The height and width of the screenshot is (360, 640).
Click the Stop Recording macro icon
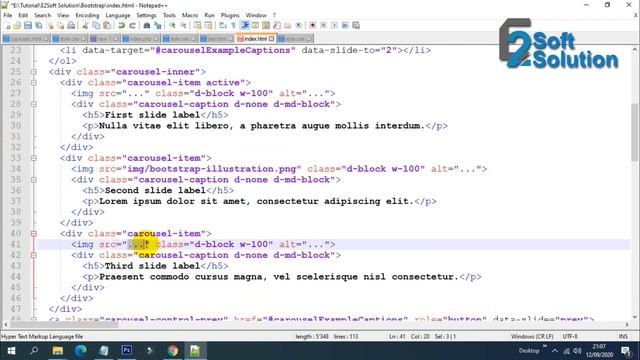(x=323, y=25)
